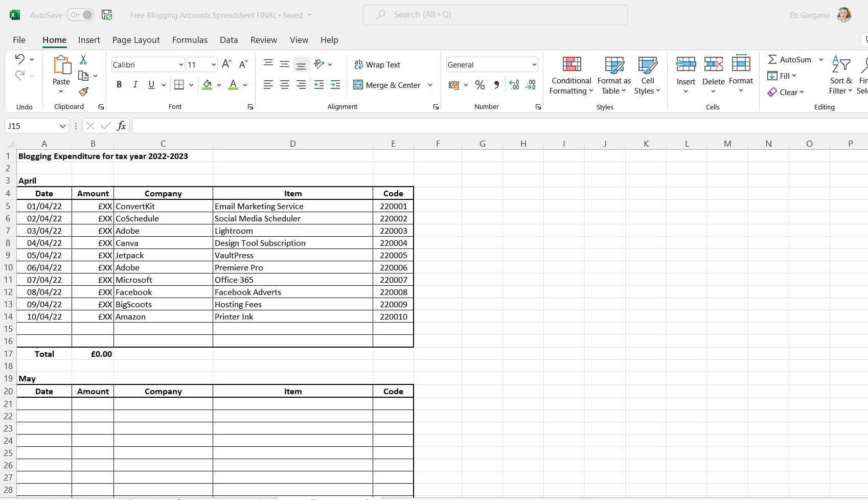Click the Decrease Indent icon
Screen dimensions: 868x500
tap(319, 85)
